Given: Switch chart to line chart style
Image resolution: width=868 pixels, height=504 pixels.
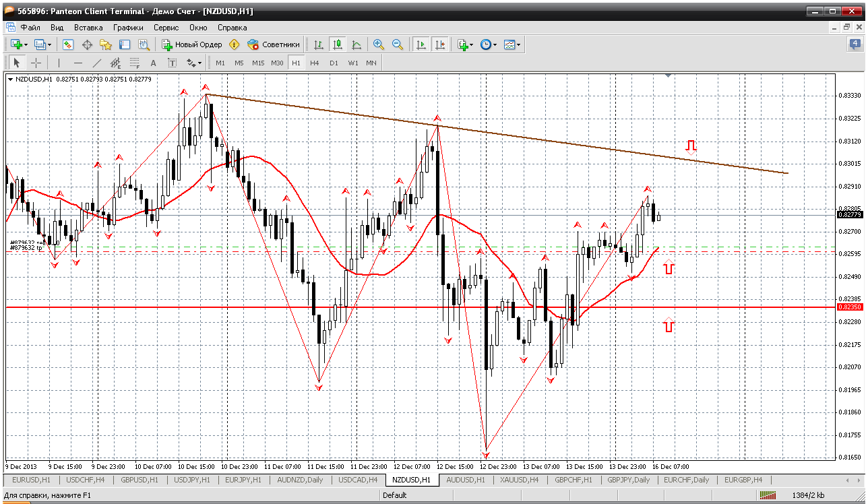Looking at the screenshot, I should tap(356, 44).
